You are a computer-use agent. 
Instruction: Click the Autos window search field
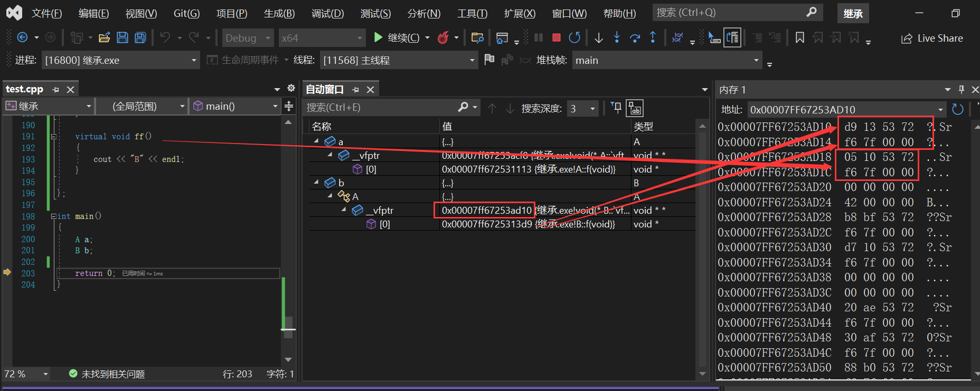coord(380,108)
